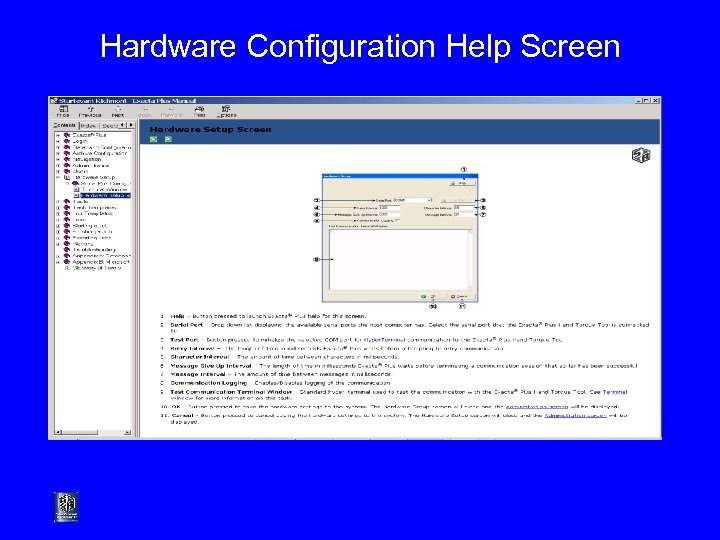Viewport: 720px width, 540px height.
Task: Click the page icon beside Glossary of Terms
Action: [x=67, y=268]
